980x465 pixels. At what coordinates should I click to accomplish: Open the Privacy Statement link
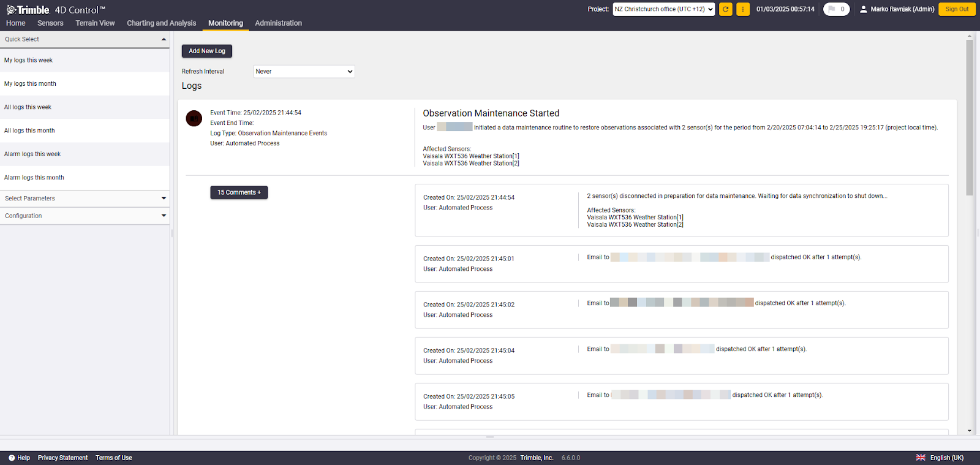[62, 458]
